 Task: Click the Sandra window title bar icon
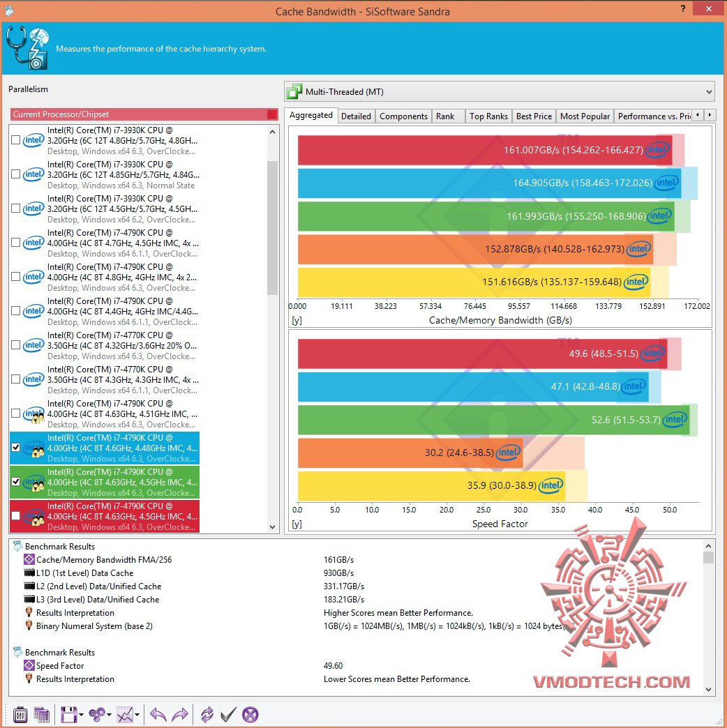tap(9, 10)
